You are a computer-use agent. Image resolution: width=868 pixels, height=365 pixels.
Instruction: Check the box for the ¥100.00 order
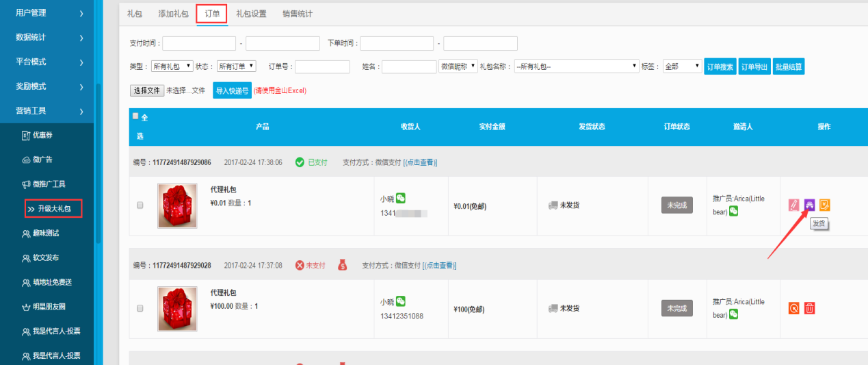[x=140, y=308]
